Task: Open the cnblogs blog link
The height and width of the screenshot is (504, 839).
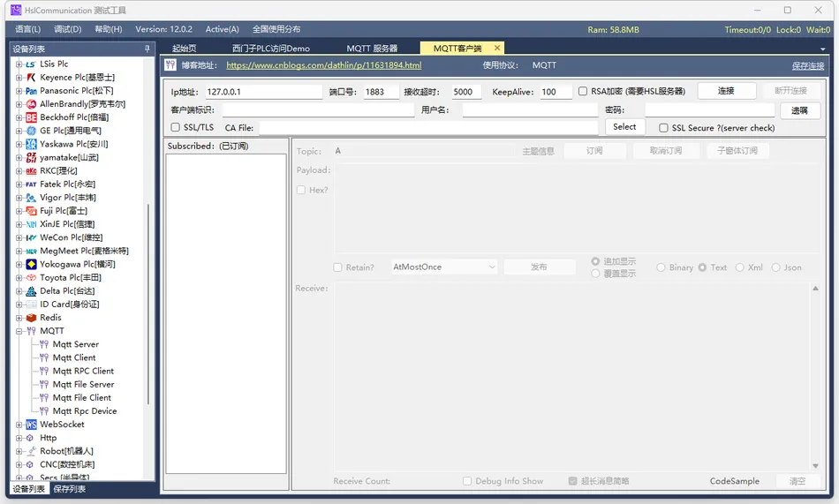Action: [x=324, y=65]
